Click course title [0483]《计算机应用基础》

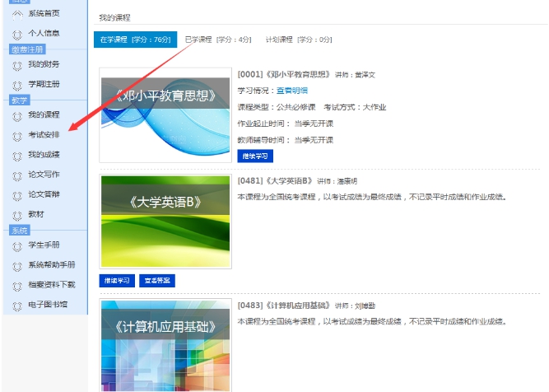pyautogui.click(x=284, y=306)
